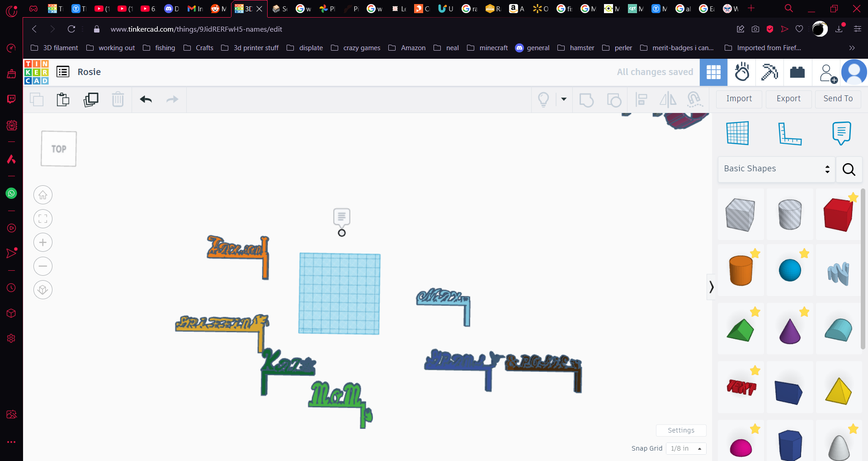Open the Snap Grid 1/8 in dropdown
868x461 pixels.
pyautogui.click(x=686, y=448)
